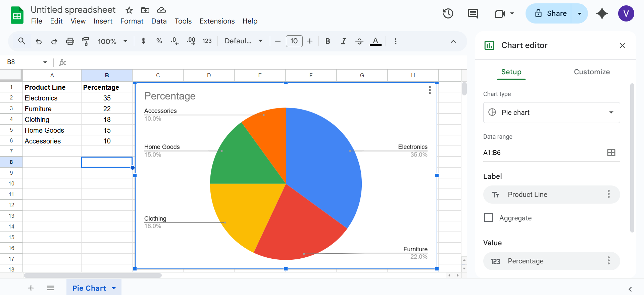Decrease the font size
This screenshot has height=295, width=644.
click(x=278, y=41)
